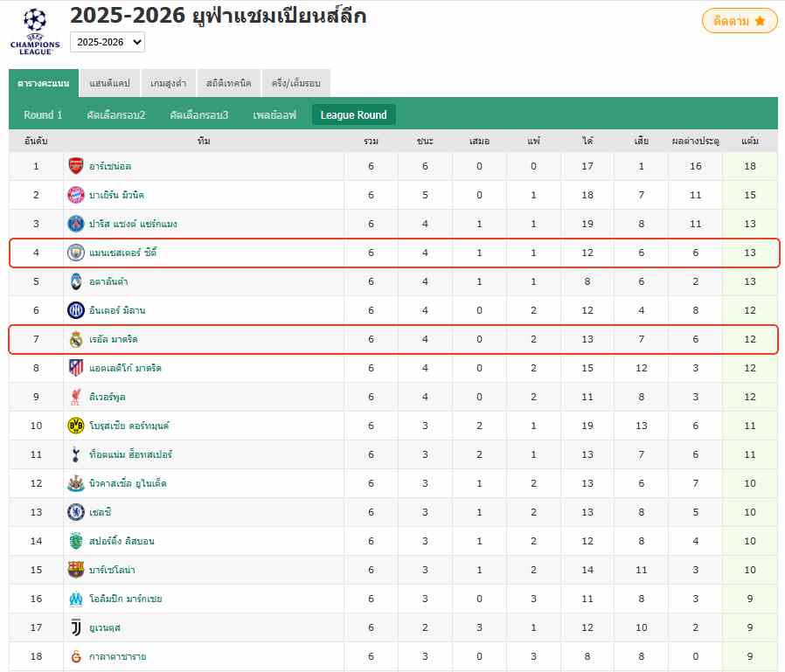Click the Juventus club crest
This screenshot has width=785, height=672.
[77, 627]
